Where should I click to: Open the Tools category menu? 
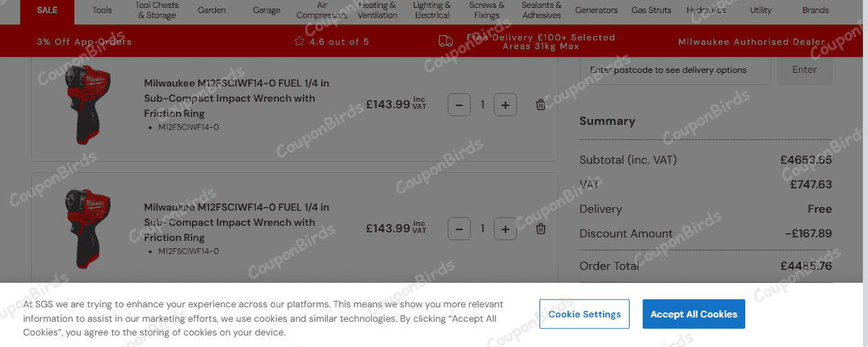coord(103,10)
